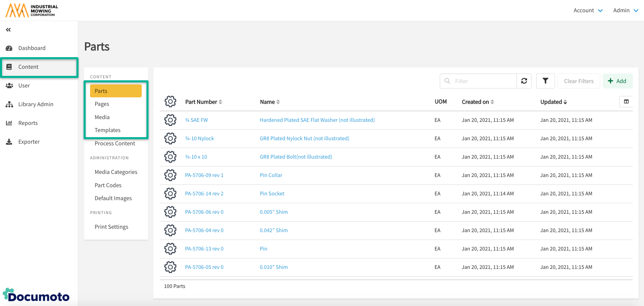The height and width of the screenshot is (306, 644).
Task: Open Pages in Content submenu
Action: click(x=102, y=104)
